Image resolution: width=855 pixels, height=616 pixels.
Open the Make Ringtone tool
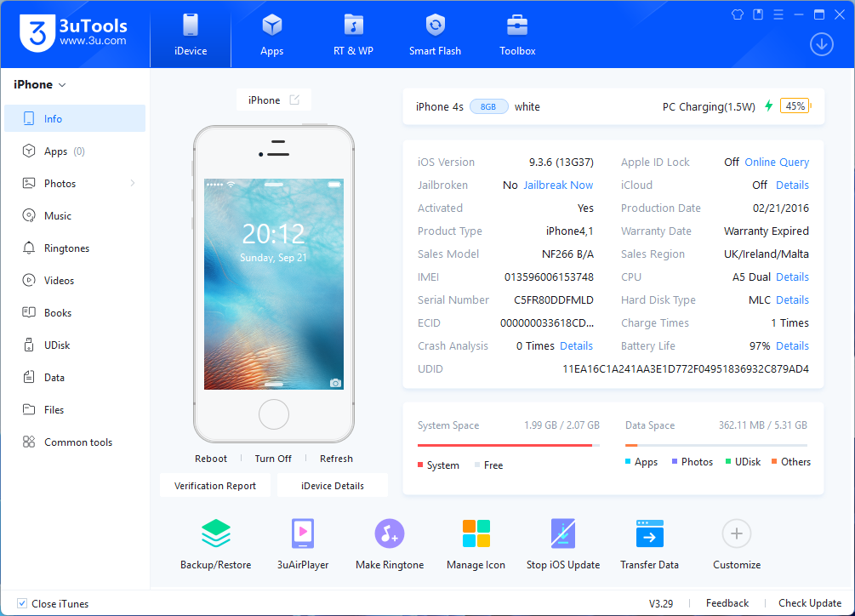[390, 534]
